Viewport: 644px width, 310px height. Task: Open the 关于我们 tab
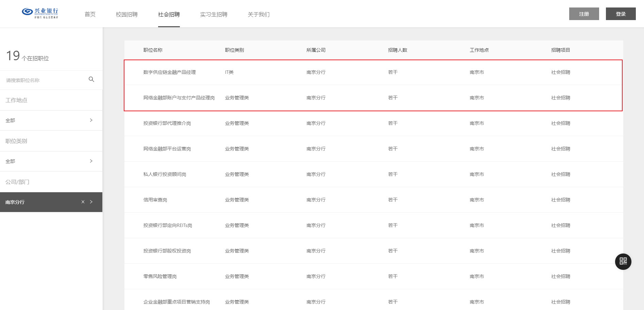point(259,14)
